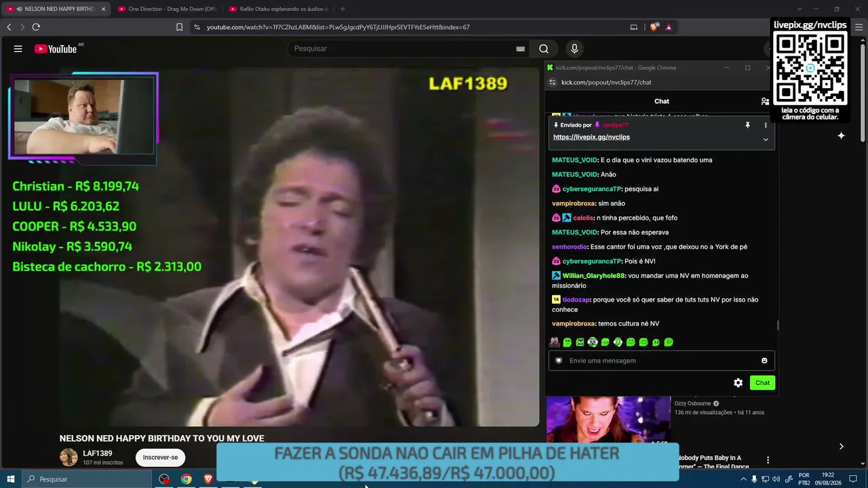868x488 pixels.
Task: Open the Windows Start menu
Action: (11, 479)
